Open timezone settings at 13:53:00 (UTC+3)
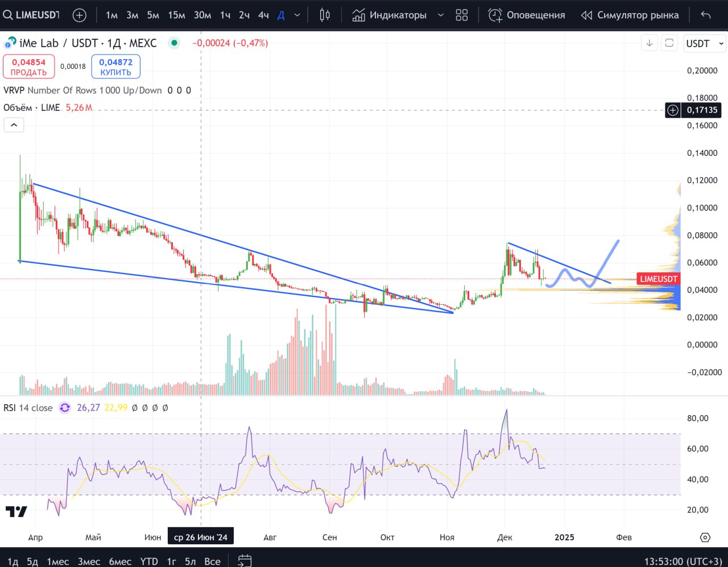This screenshot has height=567, width=728. [683, 561]
